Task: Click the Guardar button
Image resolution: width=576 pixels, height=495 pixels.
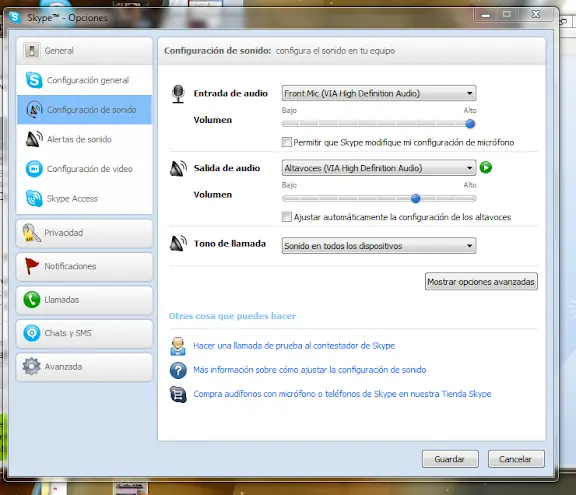Action: pyautogui.click(x=450, y=459)
